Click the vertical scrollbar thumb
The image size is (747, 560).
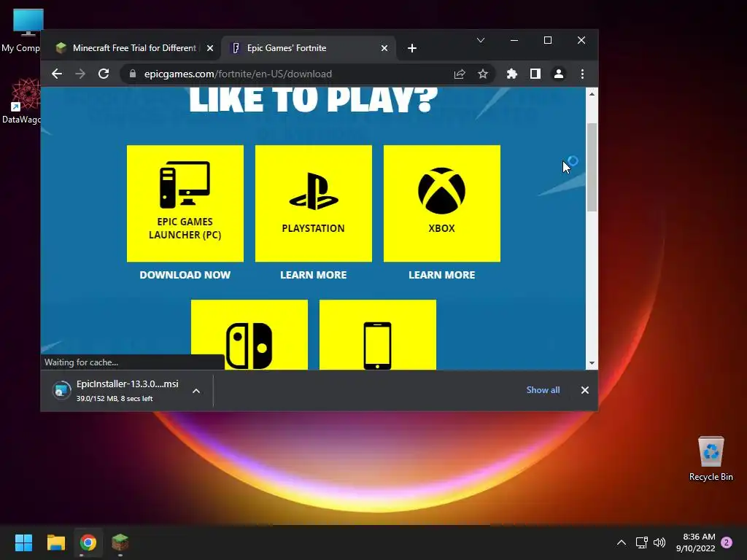click(x=592, y=167)
